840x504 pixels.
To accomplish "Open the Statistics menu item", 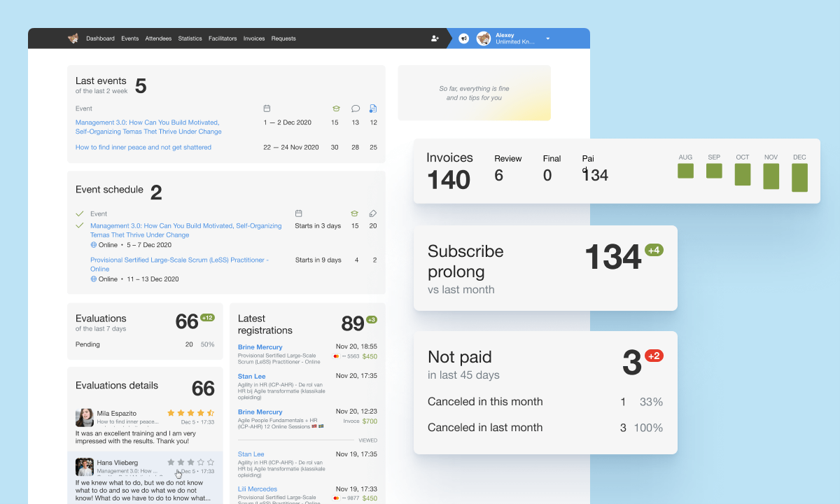I will (x=190, y=38).
